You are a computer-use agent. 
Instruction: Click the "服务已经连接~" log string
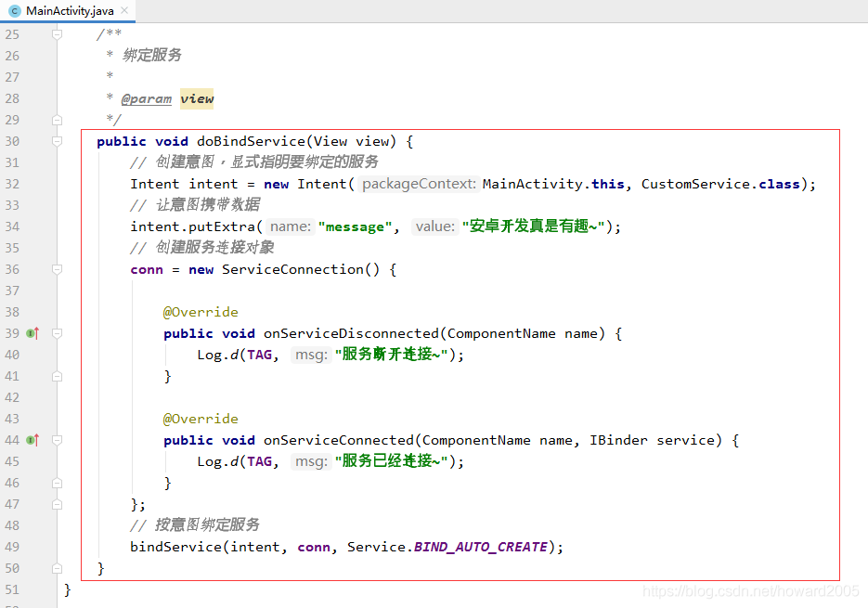(x=392, y=461)
